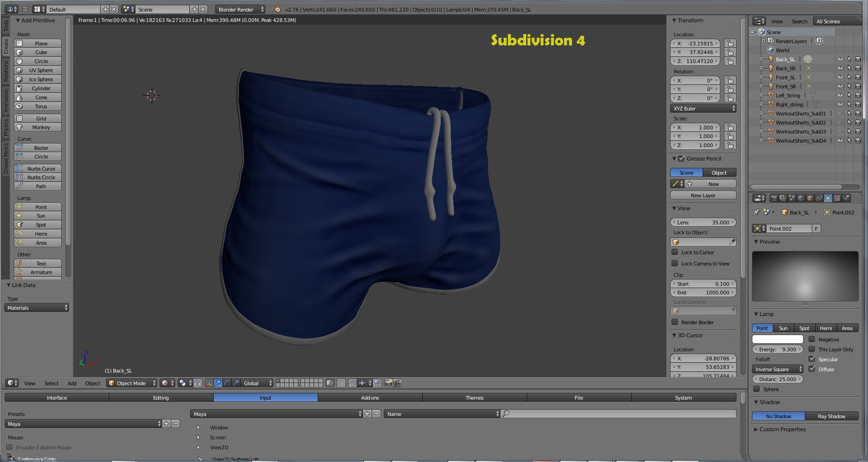Set lamp type to Spot
The height and width of the screenshot is (462, 868).
click(804, 328)
